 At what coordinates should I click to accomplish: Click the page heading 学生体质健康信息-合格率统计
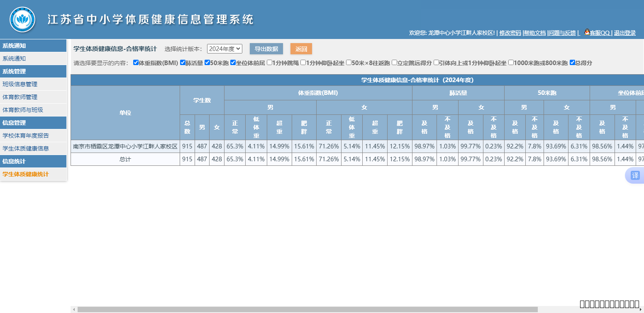pyautogui.click(x=115, y=49)
